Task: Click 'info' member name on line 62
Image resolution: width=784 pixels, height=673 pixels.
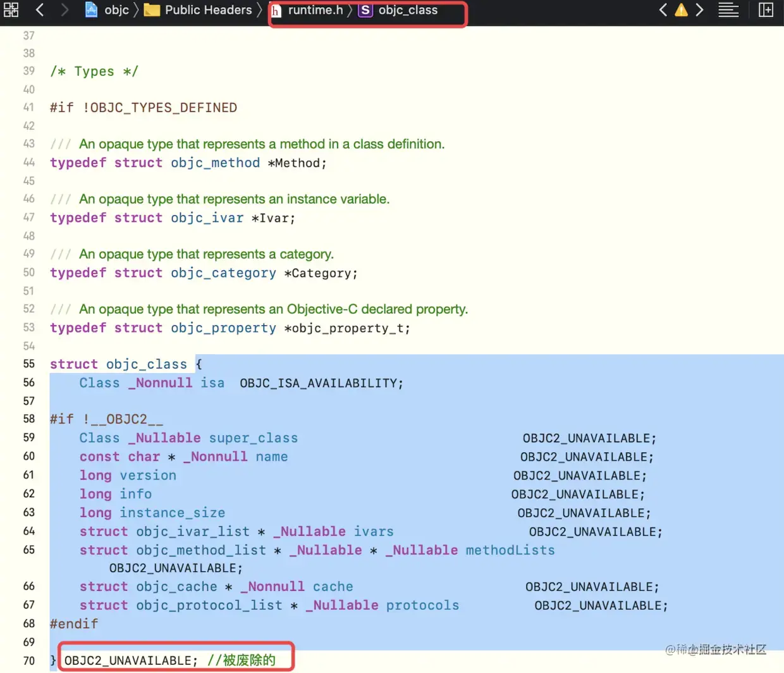Action: coord(136,493)
